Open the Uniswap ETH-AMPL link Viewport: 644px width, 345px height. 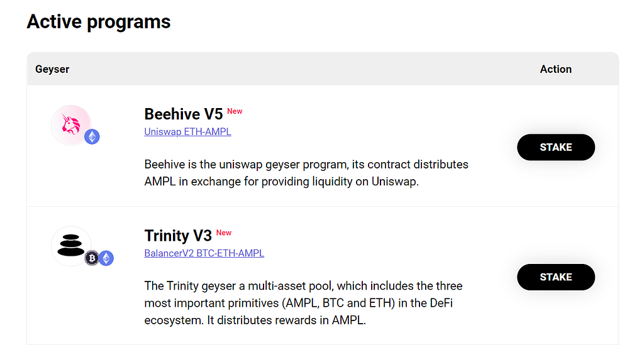point(187,132)
